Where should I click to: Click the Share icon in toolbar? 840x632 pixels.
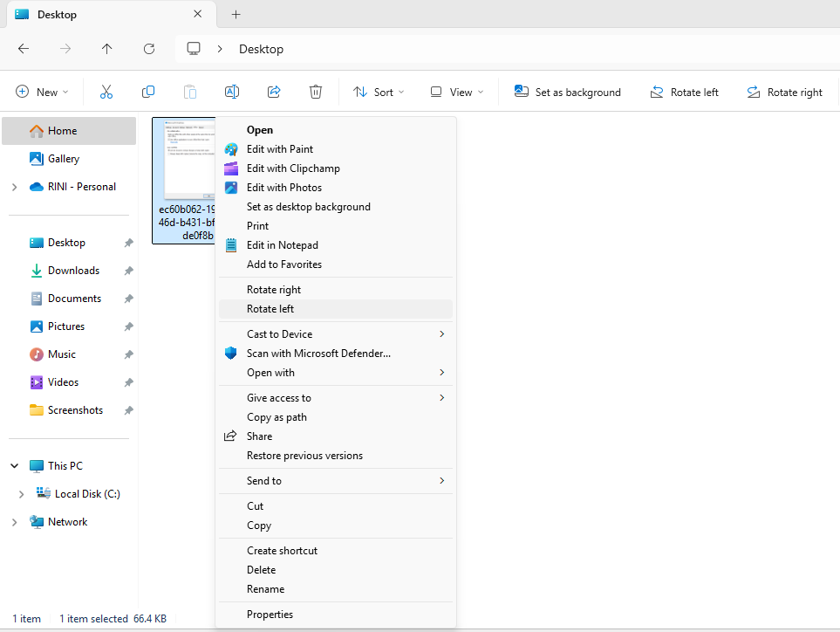pyautogui.click(x=274, y=92)
